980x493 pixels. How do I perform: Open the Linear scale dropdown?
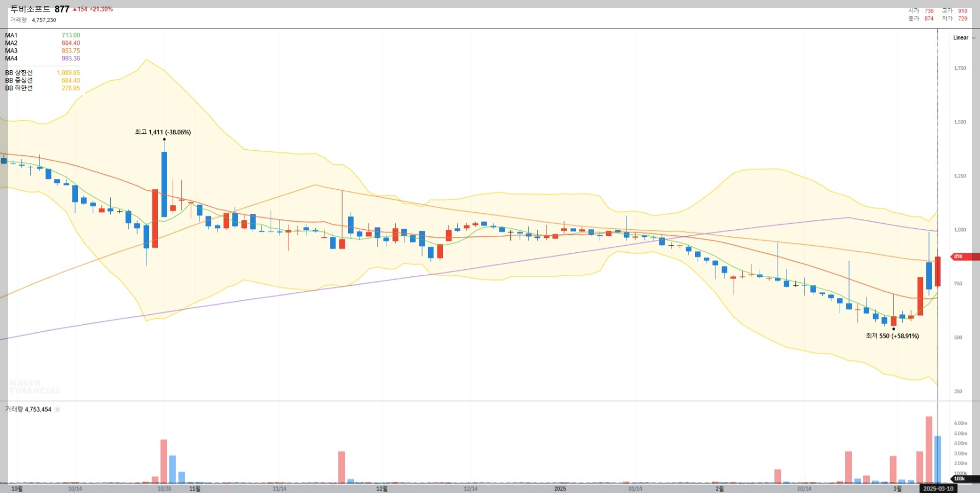pos(964,38)
